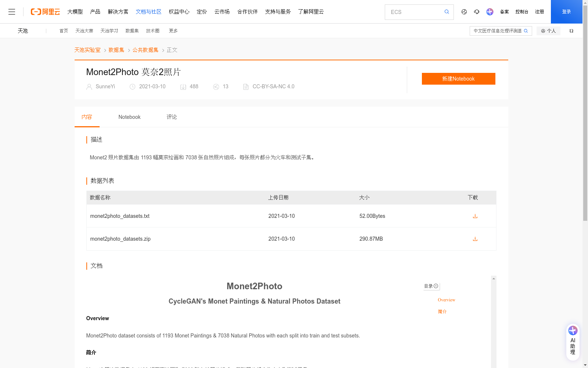Open the 控制台 console link
The image size is (588, 368).
coord(522,12)
